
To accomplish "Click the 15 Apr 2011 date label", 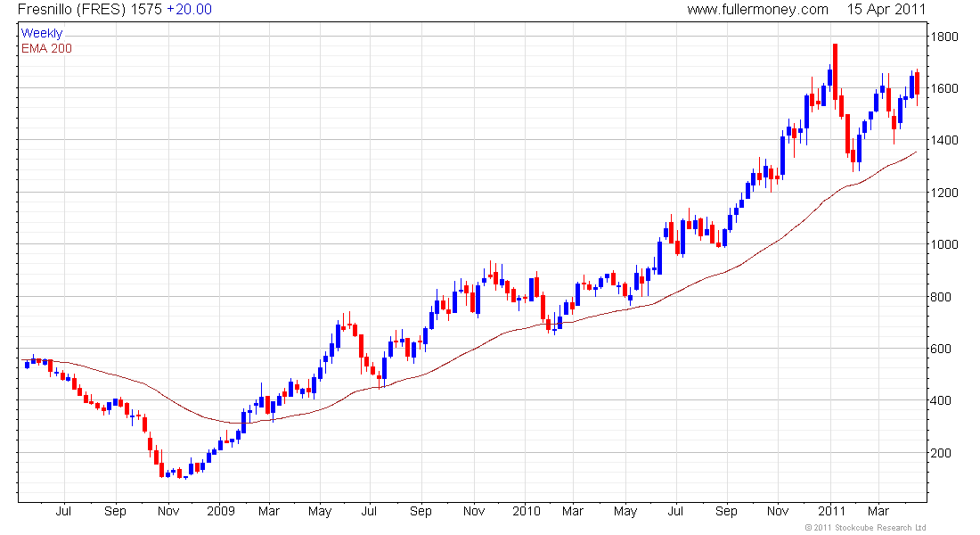I will click(x=886, y=10).
